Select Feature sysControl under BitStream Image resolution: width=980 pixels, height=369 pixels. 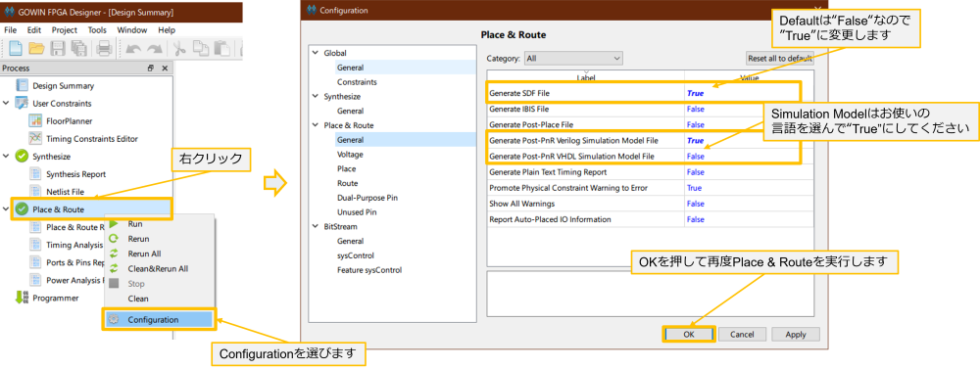click(369, 270)
